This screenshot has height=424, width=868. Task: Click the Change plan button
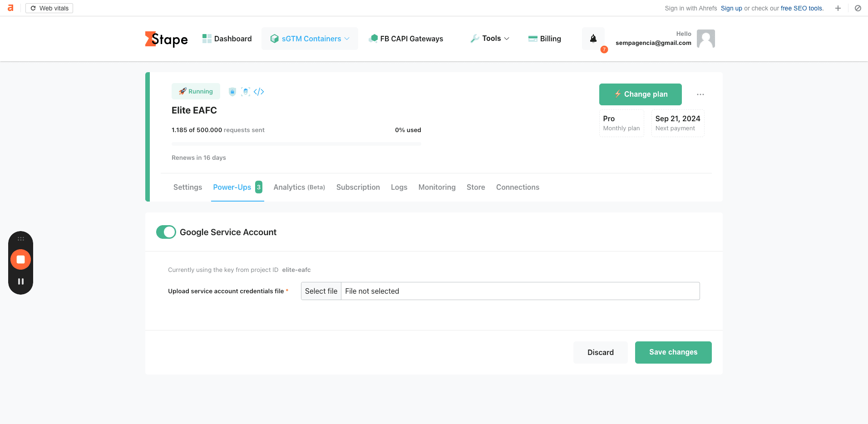[x=641, y=94]
